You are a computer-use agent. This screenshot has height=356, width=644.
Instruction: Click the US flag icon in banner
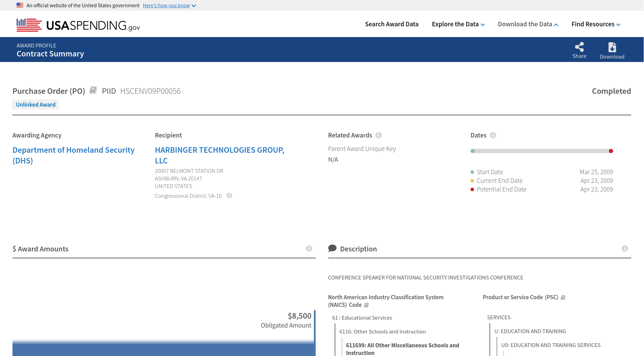[x=20, y=5]
